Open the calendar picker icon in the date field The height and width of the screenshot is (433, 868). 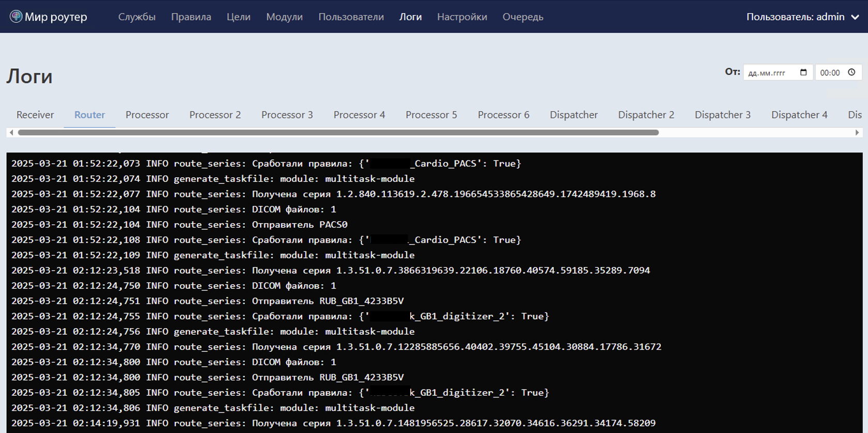click(803, 72)
